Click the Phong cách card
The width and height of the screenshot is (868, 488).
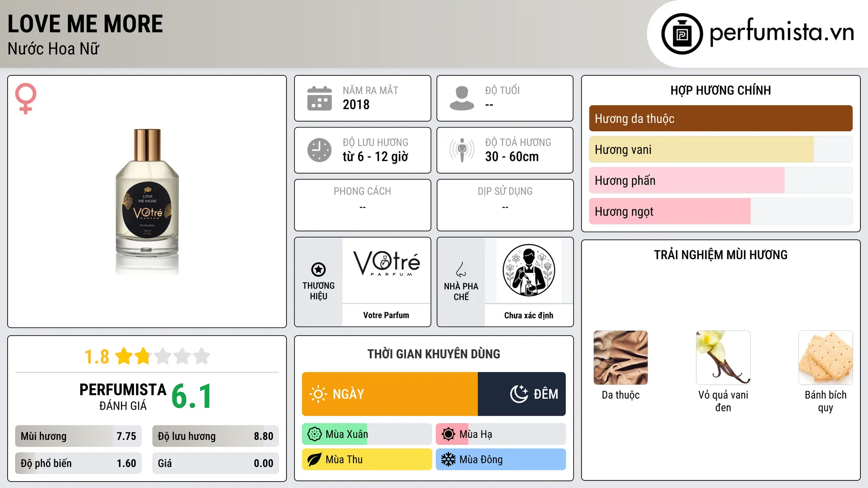click(363, 205)
